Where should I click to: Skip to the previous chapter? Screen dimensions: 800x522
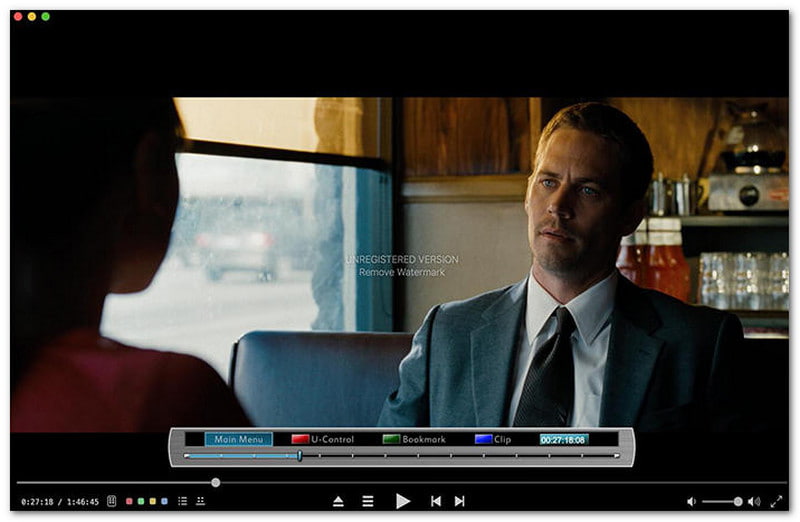pos(435,501)
